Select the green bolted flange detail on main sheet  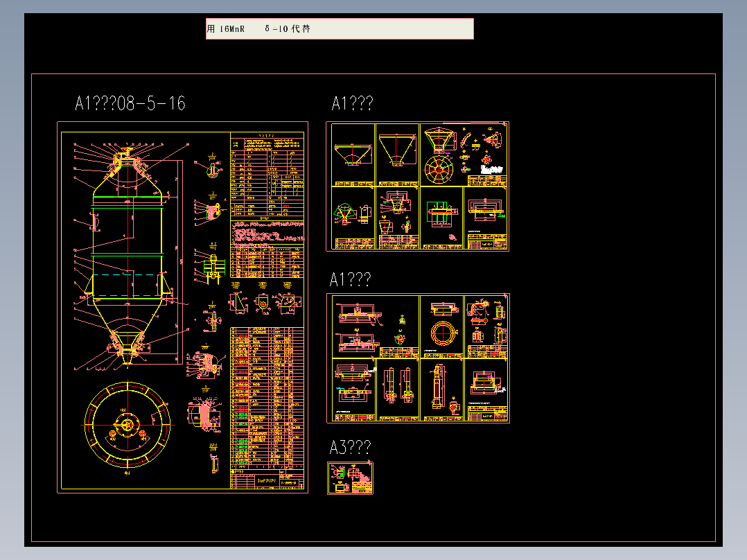[213, 268]
